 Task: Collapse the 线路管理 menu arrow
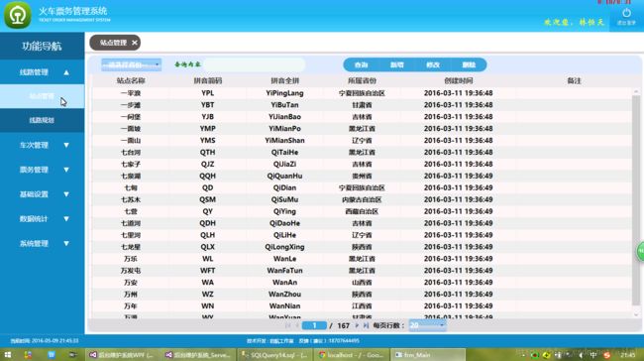coord(66,72)
